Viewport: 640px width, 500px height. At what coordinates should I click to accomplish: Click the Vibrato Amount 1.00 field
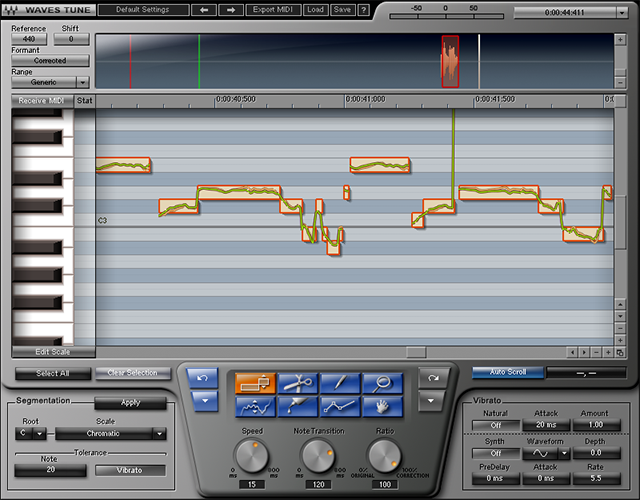(x=596, y=425)
